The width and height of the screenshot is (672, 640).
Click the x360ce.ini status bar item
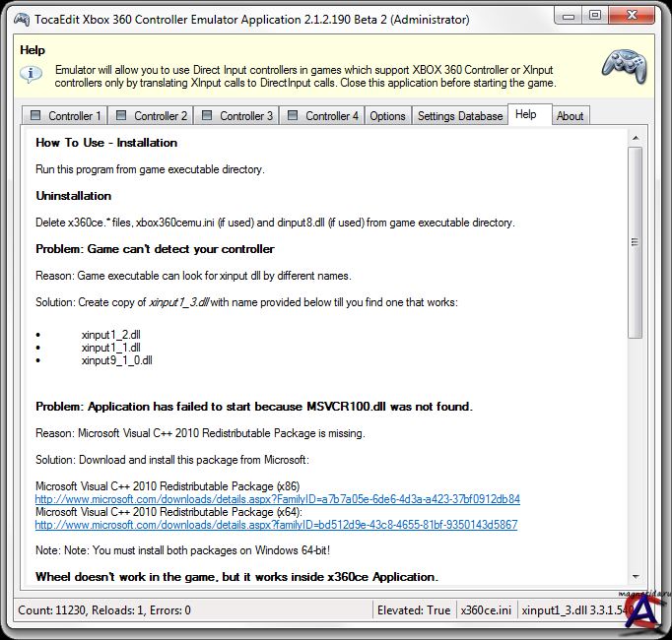pos(485,610)
